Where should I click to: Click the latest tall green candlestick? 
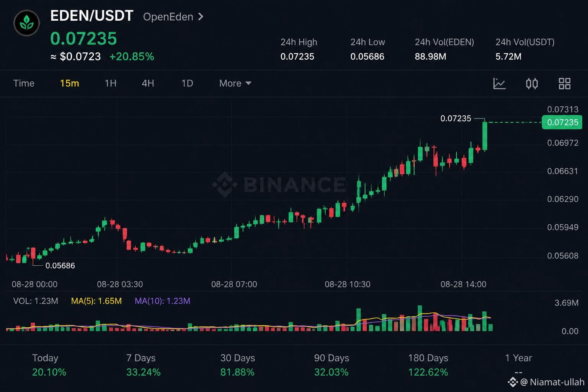tap(485, 136)
